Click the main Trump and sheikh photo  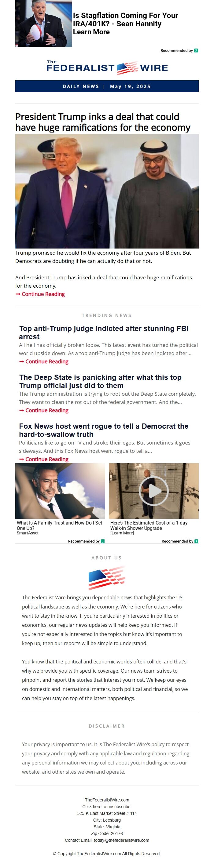tap(107, 191)
